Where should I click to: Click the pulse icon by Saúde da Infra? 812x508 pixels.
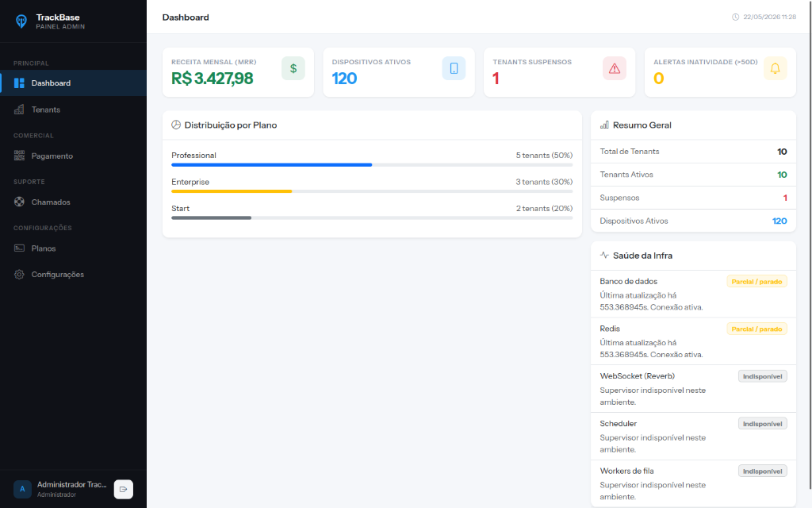click(x=604, y=255)
